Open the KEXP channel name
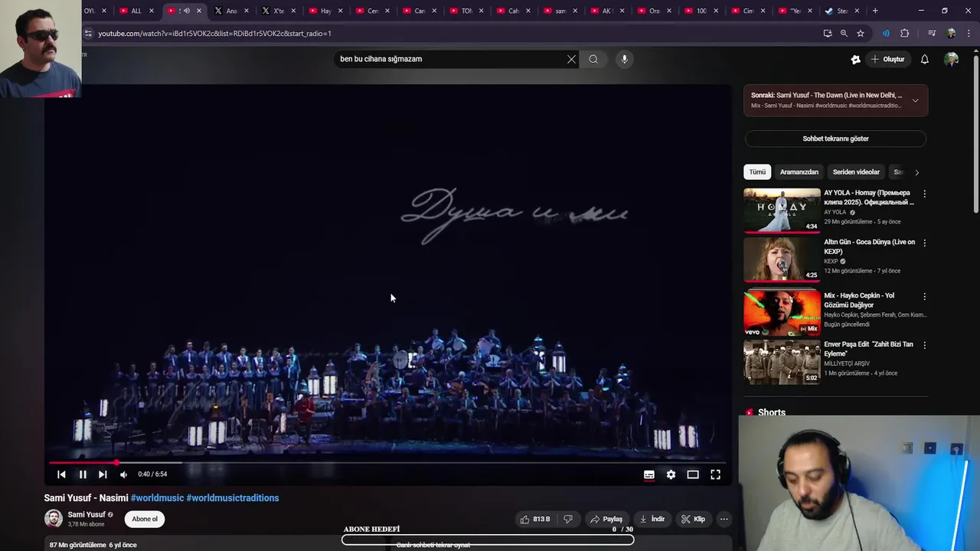The height and width of the screenshot is (551, 980). (831, 261)
